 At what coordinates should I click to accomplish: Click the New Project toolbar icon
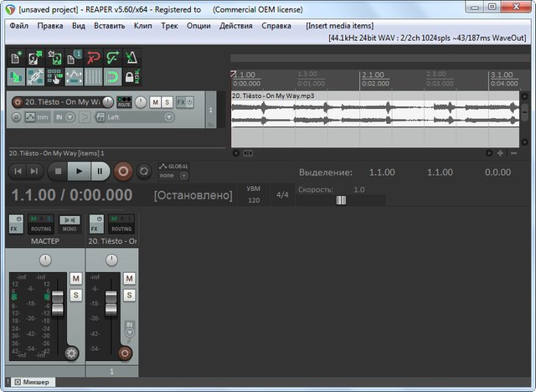click(17, 59)
